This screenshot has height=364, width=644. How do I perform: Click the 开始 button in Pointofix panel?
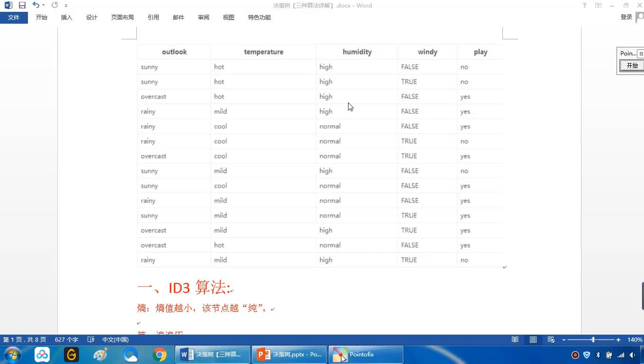[632, 65]
